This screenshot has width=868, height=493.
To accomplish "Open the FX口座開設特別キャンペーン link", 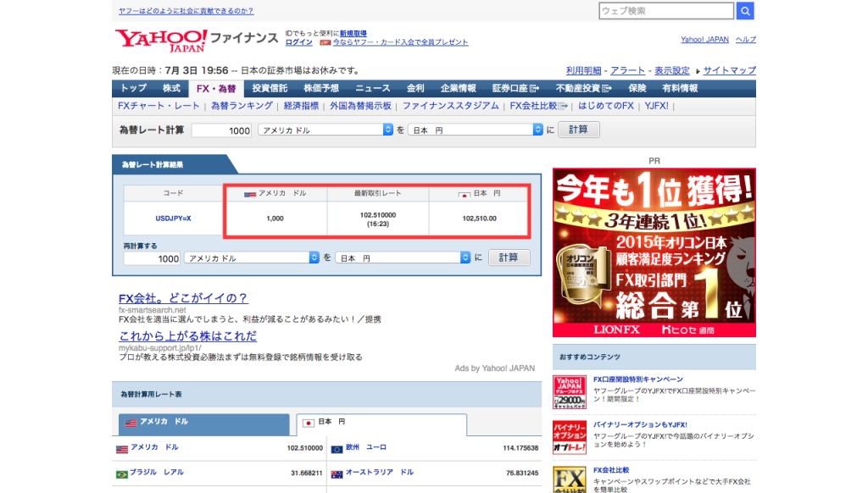I will (x=638, y=379).
